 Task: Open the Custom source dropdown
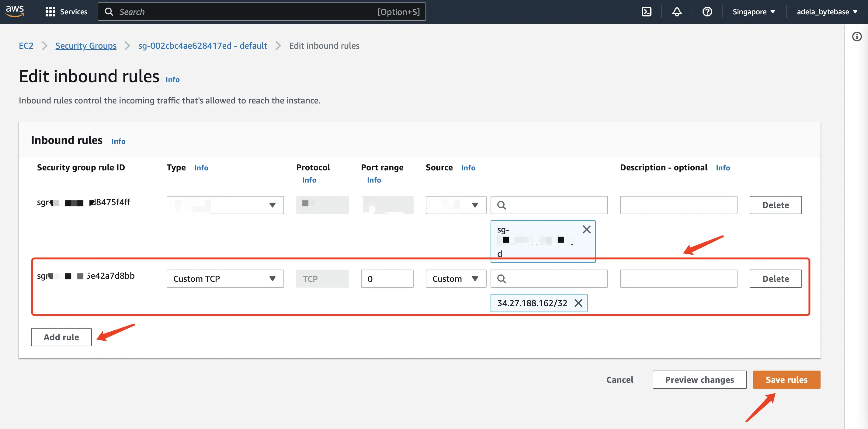tap(456, 279)
